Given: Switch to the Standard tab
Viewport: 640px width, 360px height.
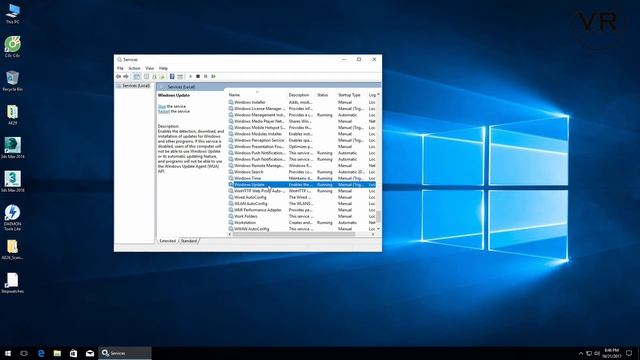Looking at the screenshot, I should point(189,241).
